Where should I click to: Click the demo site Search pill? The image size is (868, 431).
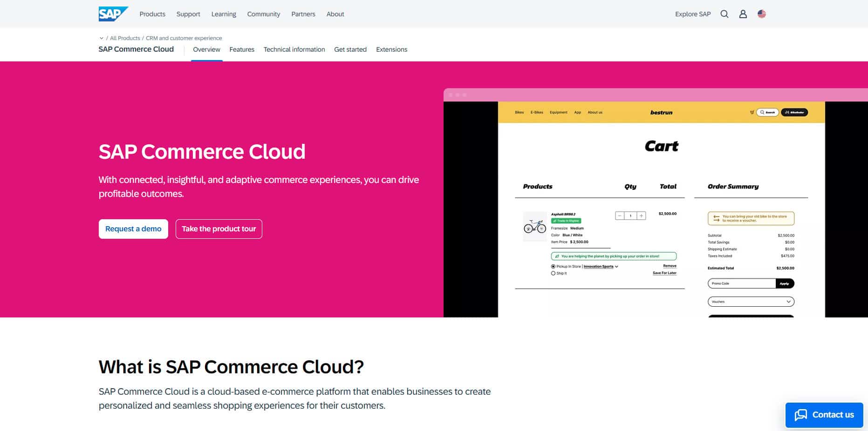point(767,112)
